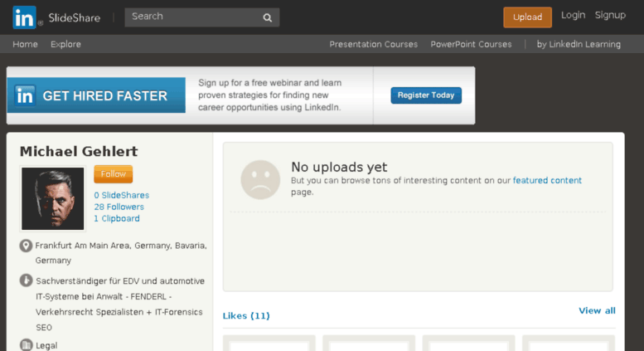Click the Legal industry text
Viewport: 644px width, 351px height.
click(46, 346)
